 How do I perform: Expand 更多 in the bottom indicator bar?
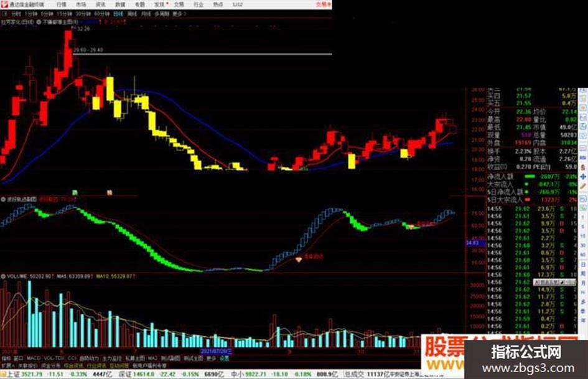(212, 358)
